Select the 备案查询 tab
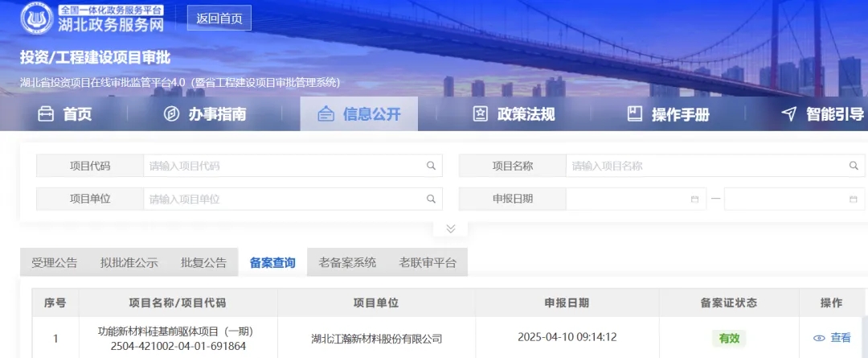 (272, 263)
